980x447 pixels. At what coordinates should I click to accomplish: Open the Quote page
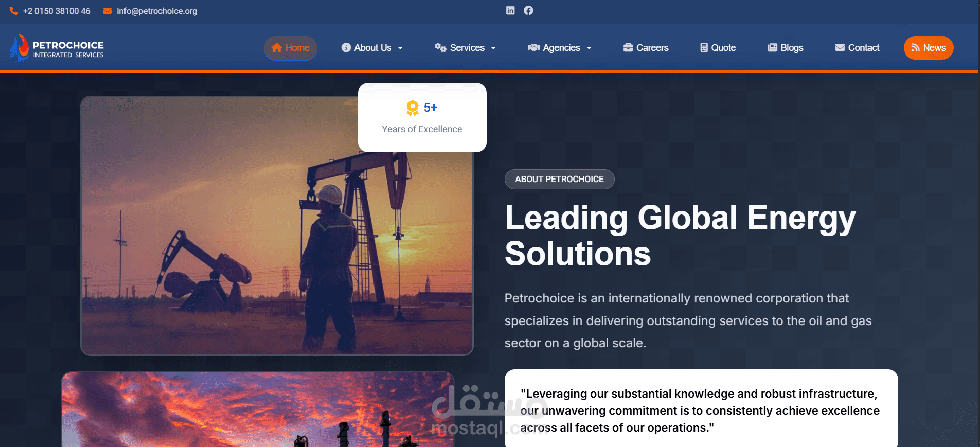718,48
